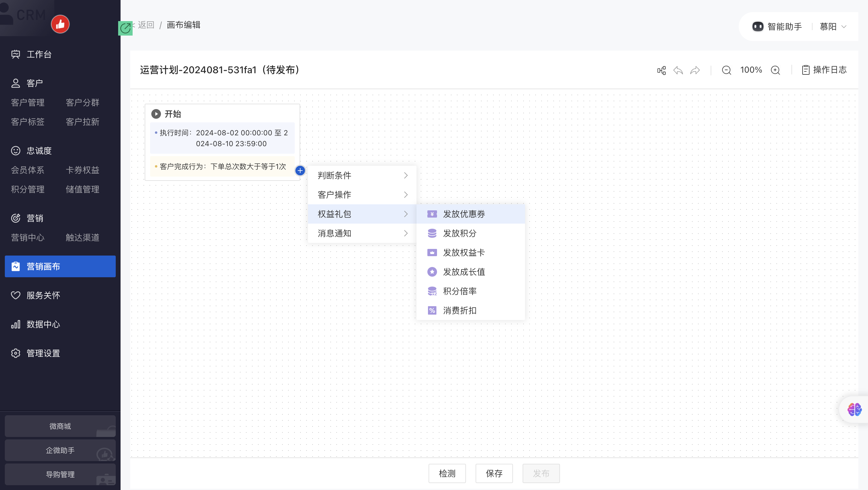Open the floating brain assistant icon
The image size is (868, 490).
pyautogui.click(x=854, y=410)
